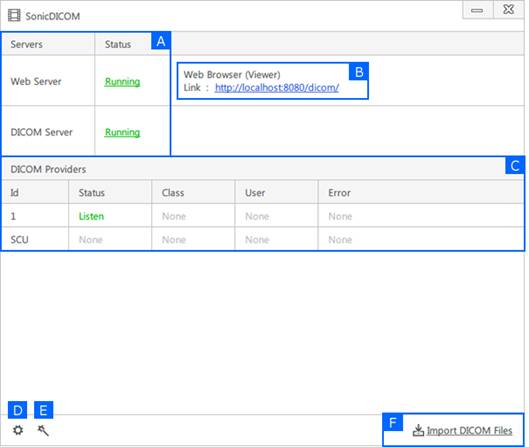This screenshot has width=529, height=447.
Task: Minimize the SonicDICOM window
Action: [x=477, y=10]
